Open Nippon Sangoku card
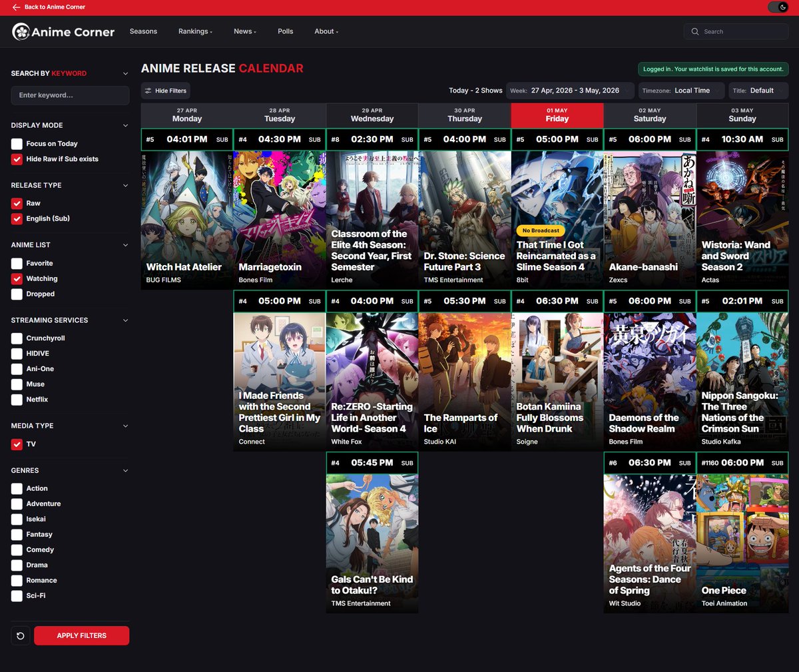799x672 pixels. pyautogui.click(x=742, y=382)
